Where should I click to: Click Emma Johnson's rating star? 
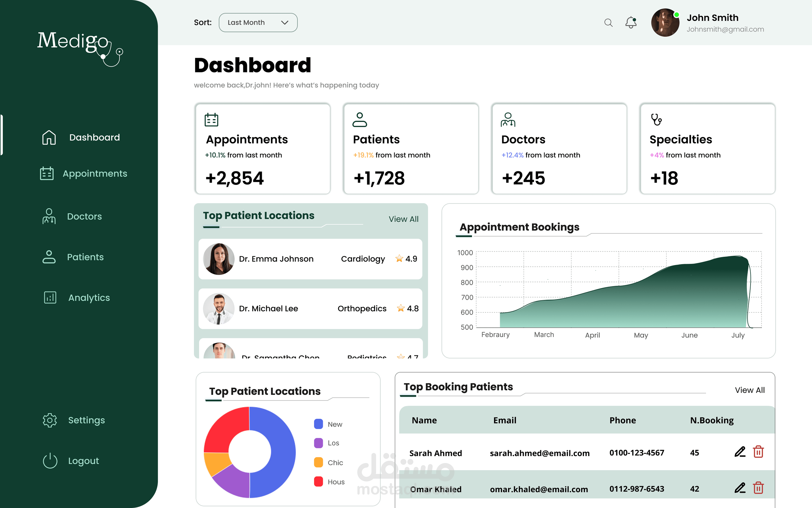pos(399,258)
